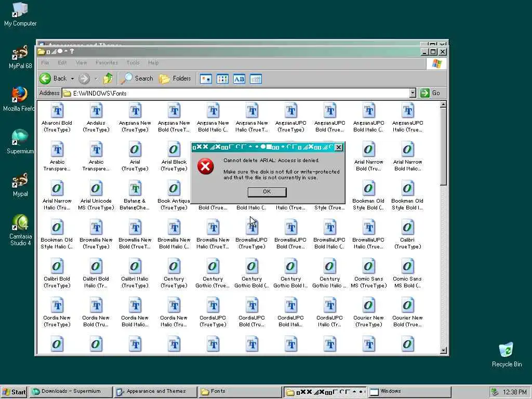This screenshot has width=532, height=399.
Task: Open the Recycle Bin desktop icon
Action: point(507,355)
